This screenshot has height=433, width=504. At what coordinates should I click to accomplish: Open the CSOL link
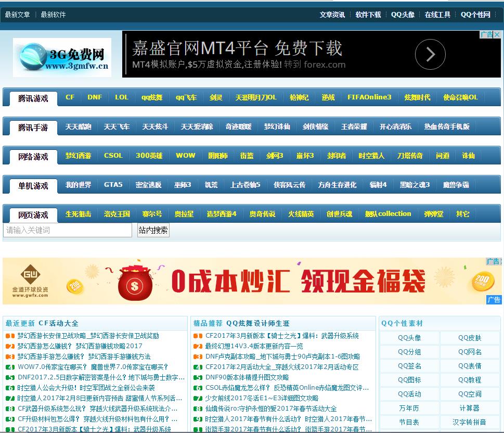(x=113, y=156)
